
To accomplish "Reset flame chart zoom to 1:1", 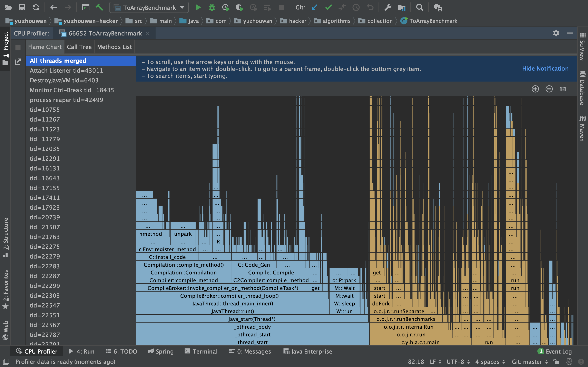I will pos(563,89).
